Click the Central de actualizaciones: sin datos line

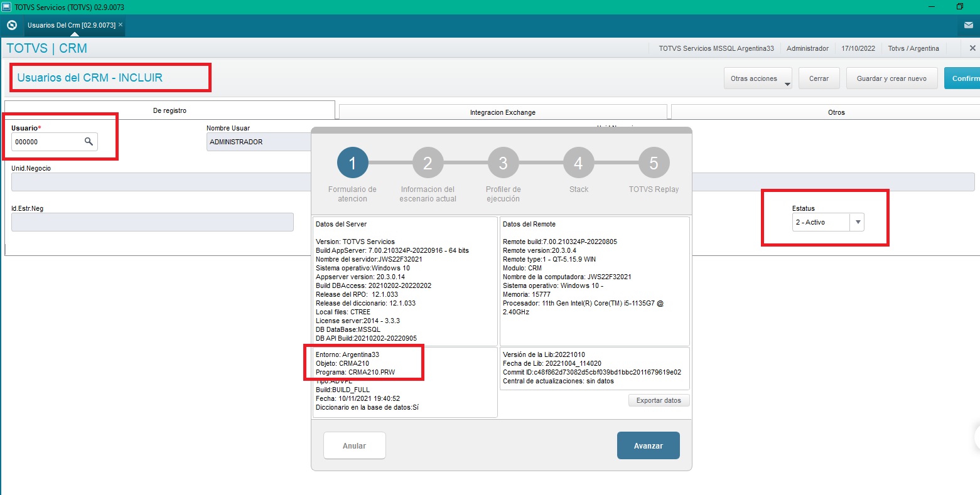coord(558,381)
